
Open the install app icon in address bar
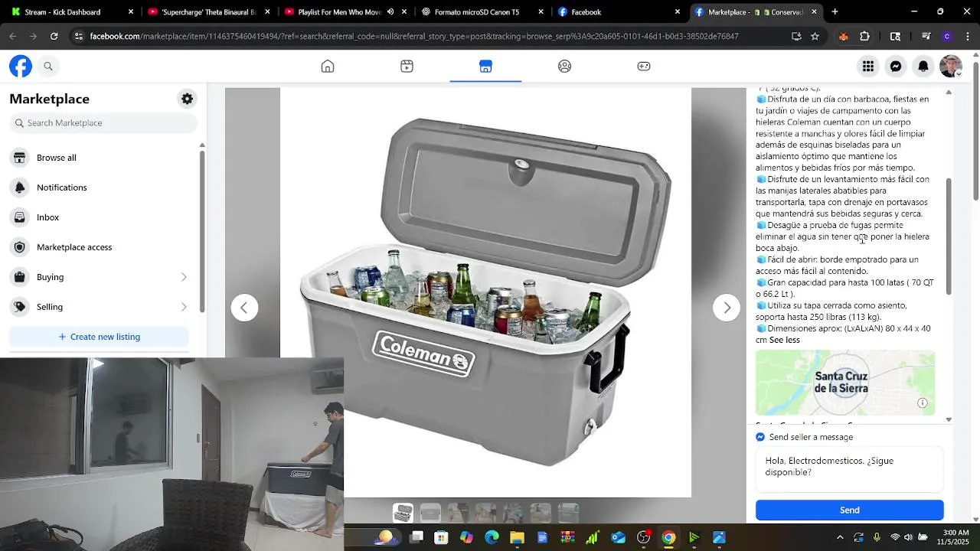(x=796, y=36)
